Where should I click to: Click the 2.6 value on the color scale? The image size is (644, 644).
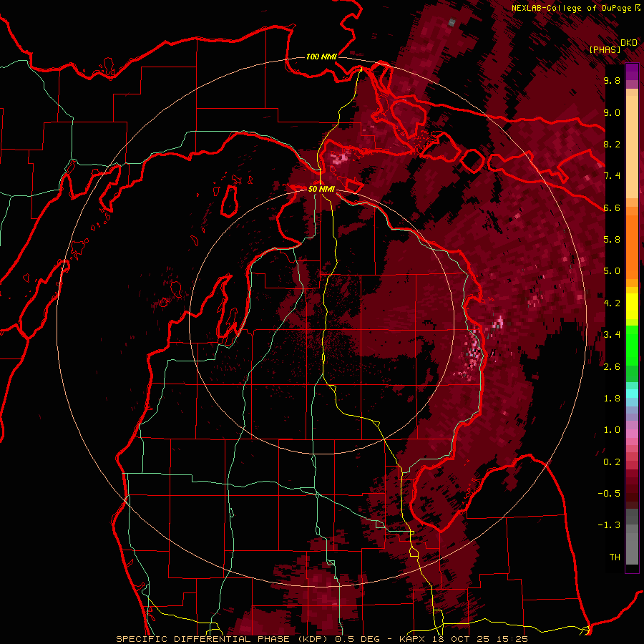tap(612, 367)
